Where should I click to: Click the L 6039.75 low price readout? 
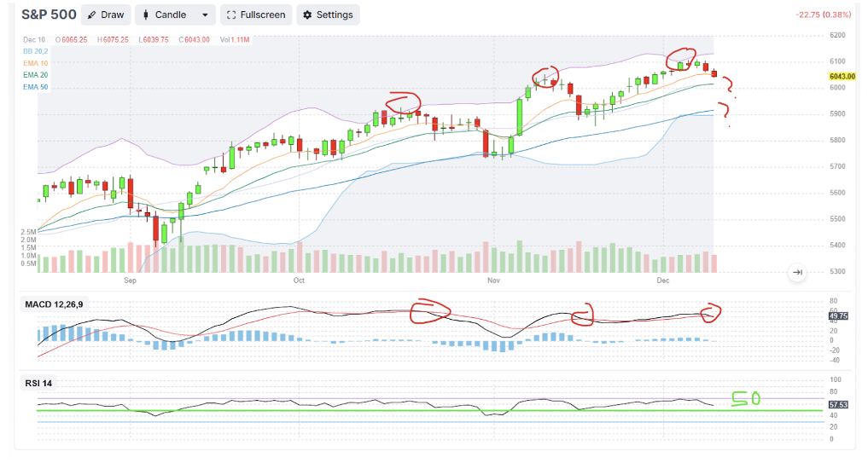pos(154,40)
